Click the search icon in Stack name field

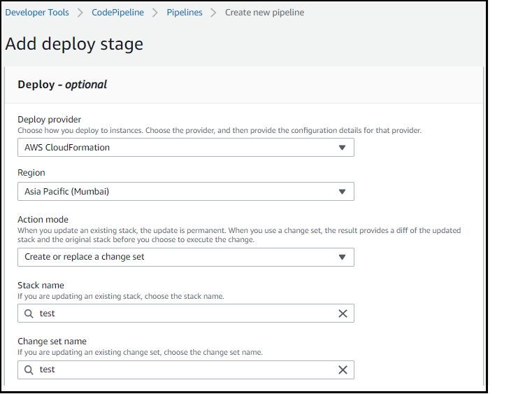(x=29, y=314)
